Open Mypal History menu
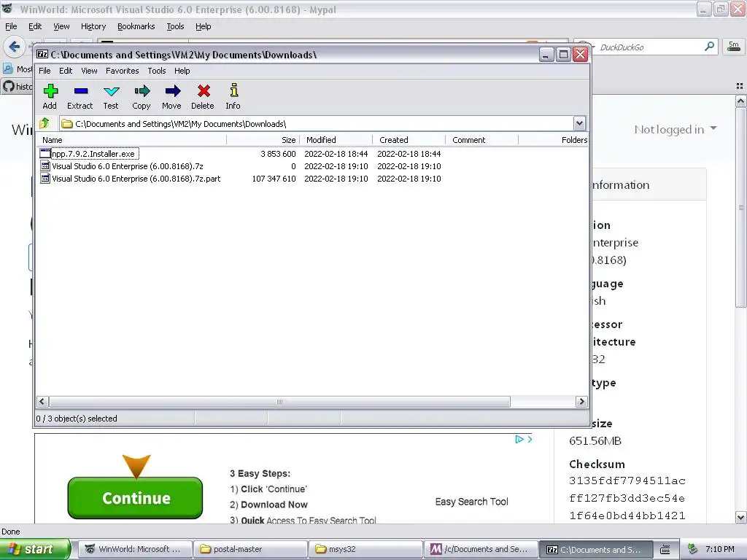 click(x=93, y=26)
